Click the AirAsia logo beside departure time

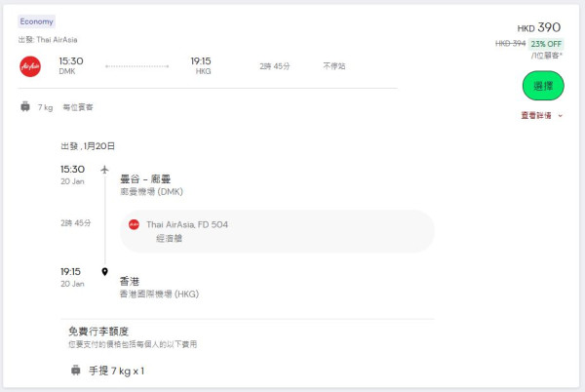coord(30,65)
